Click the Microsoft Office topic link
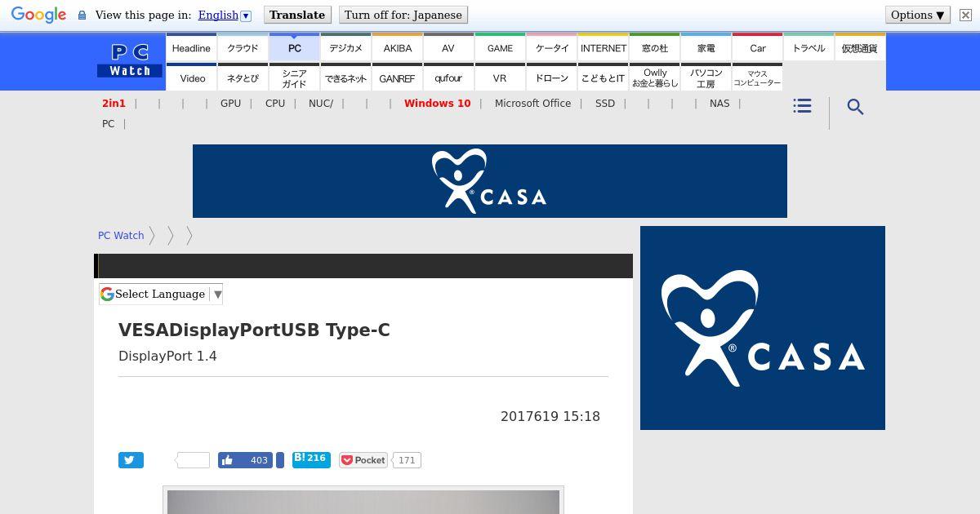 coord(532,103)
